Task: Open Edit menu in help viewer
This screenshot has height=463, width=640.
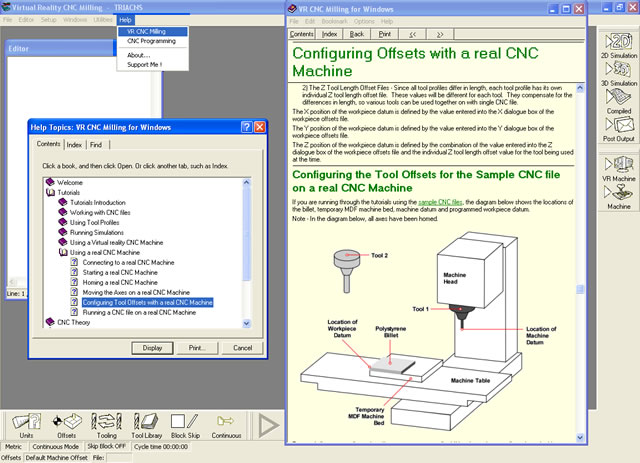Action: [x=310, y=21]
